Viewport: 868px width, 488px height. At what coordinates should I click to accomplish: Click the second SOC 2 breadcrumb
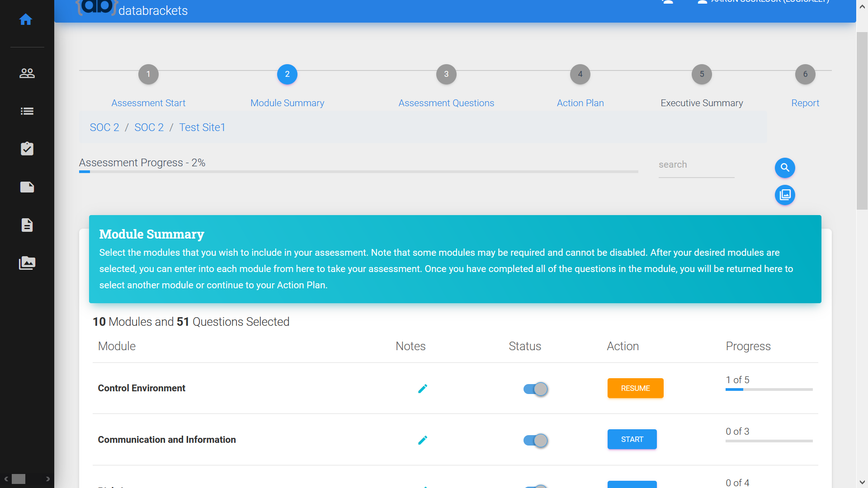149,127
